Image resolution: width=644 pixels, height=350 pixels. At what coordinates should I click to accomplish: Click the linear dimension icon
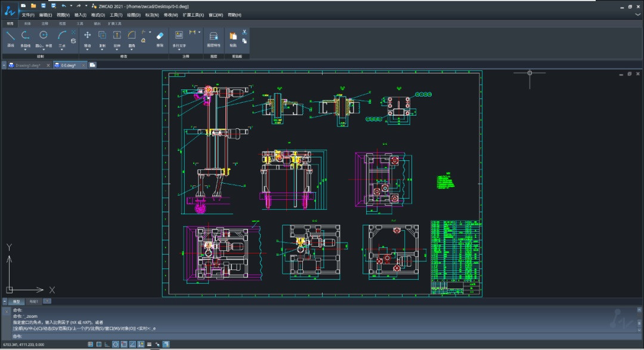[x=192, y=32]
